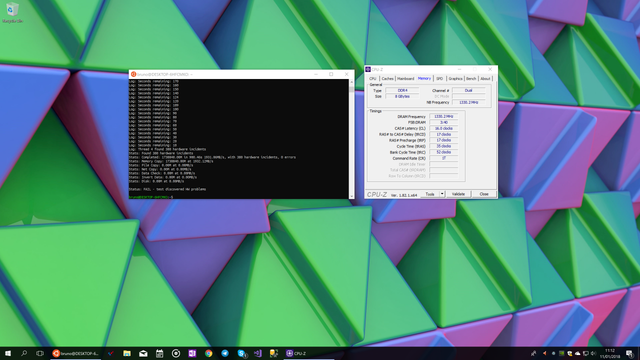
Task: Open Mail app from taskbar
Action: click(143, 353)
